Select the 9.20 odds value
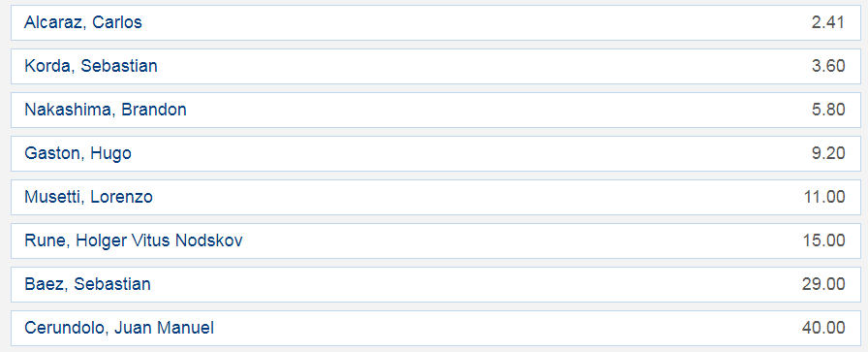Image resolution: width=868 pixels, height=352 pixels. point(828,153)
